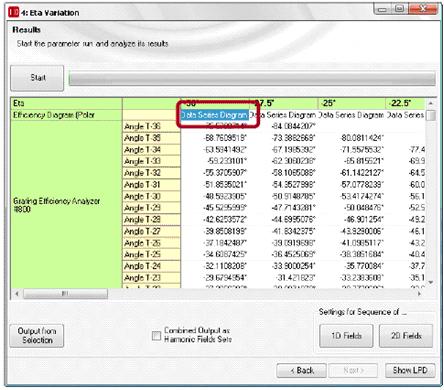Select the Angle T-28 row label
444x390 pixels.
tap(151, 220)
